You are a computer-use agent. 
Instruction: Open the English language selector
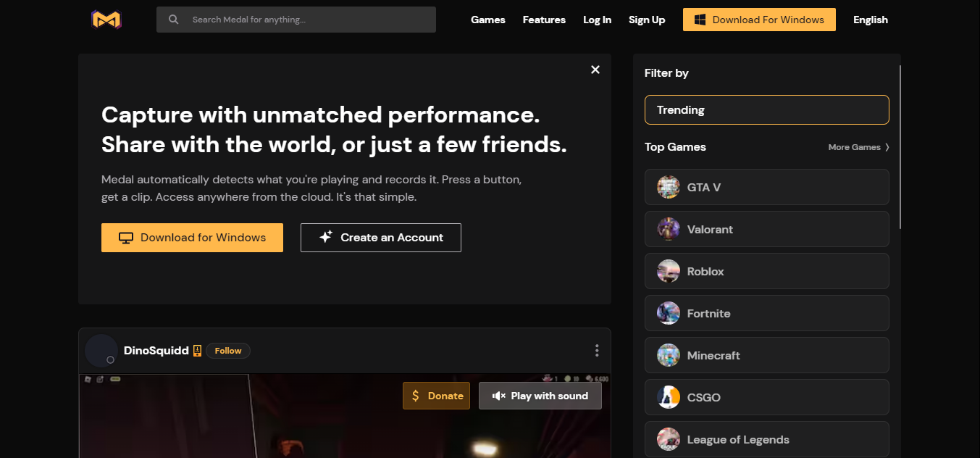pyautogui.click(x=871, y=20)
